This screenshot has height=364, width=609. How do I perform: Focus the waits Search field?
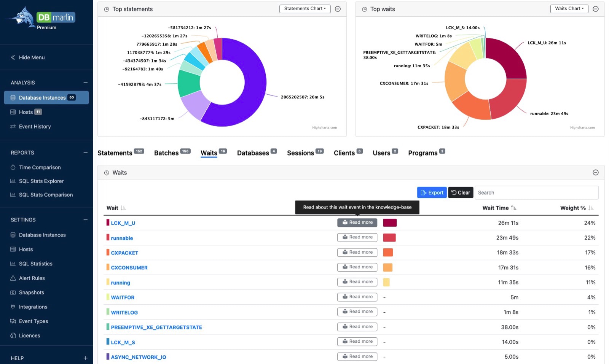click(536, 192)
